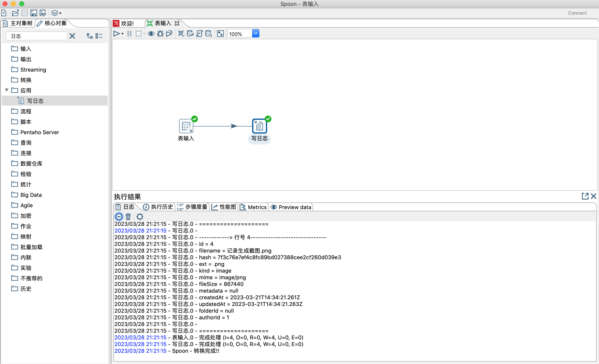Click the save file icon
This screenshot has height=364, width=599.
point(34,13)
